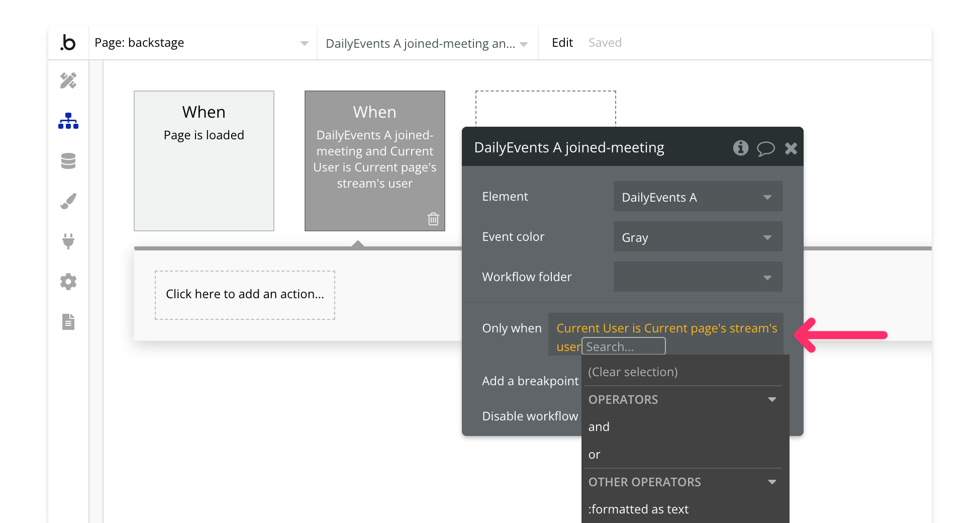Choose the 'and' operator
980x523 pixels.
(599, 427)
